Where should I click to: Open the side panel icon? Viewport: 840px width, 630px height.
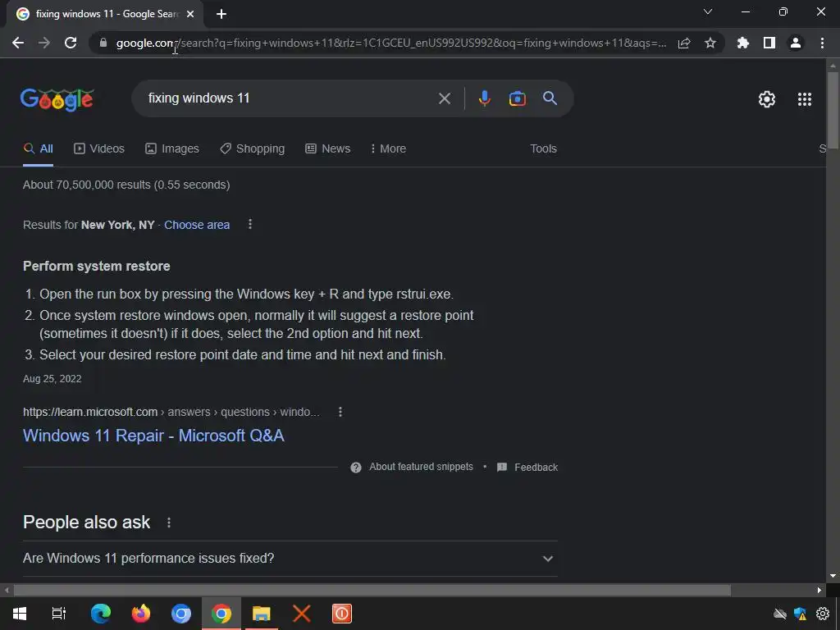pos(769,43)
